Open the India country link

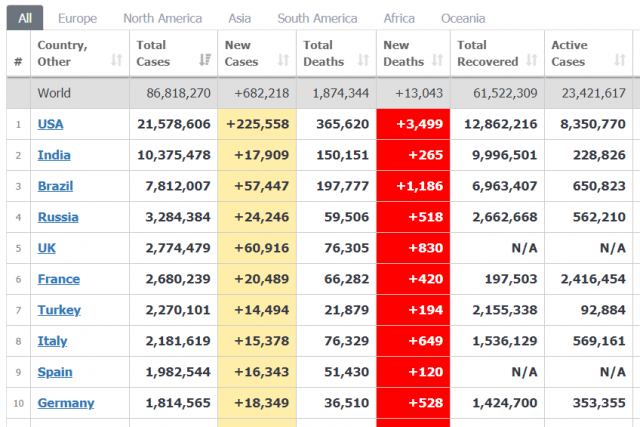click(x=54, y=155)
